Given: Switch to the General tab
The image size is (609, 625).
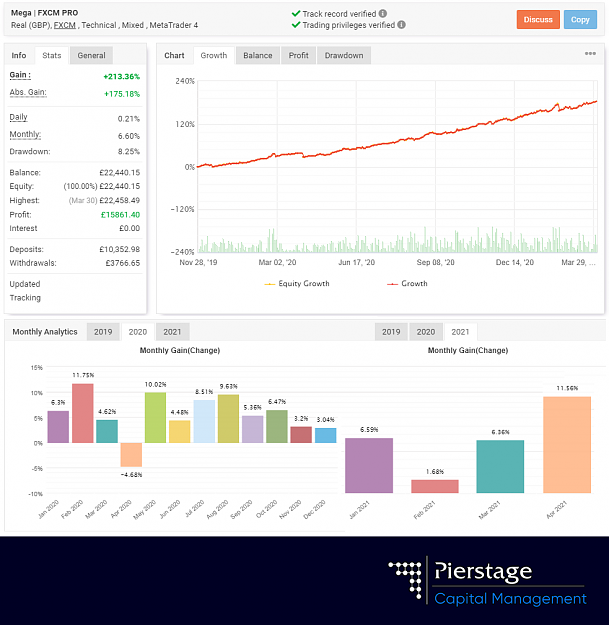Looking at the screenshot, I should click(x=91, y=55).
